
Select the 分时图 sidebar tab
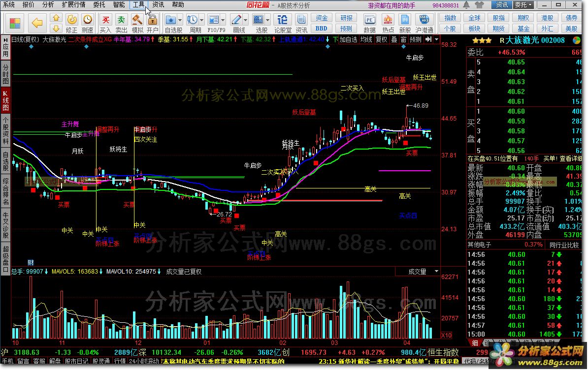pyautogui.click(x=5, y=74)
